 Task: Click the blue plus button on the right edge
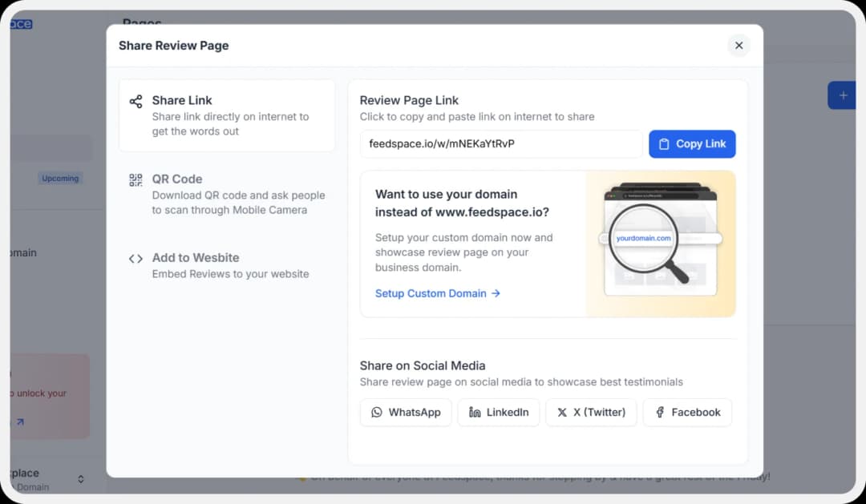coord(841,95)
